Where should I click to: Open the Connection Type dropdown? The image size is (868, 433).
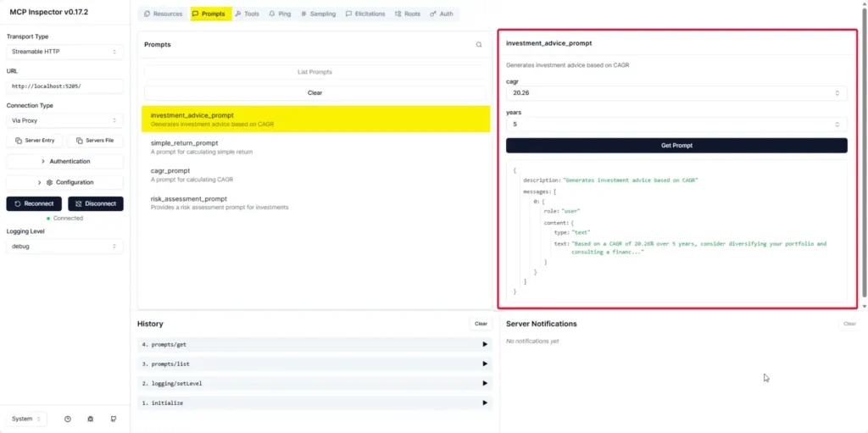point(65,120)
